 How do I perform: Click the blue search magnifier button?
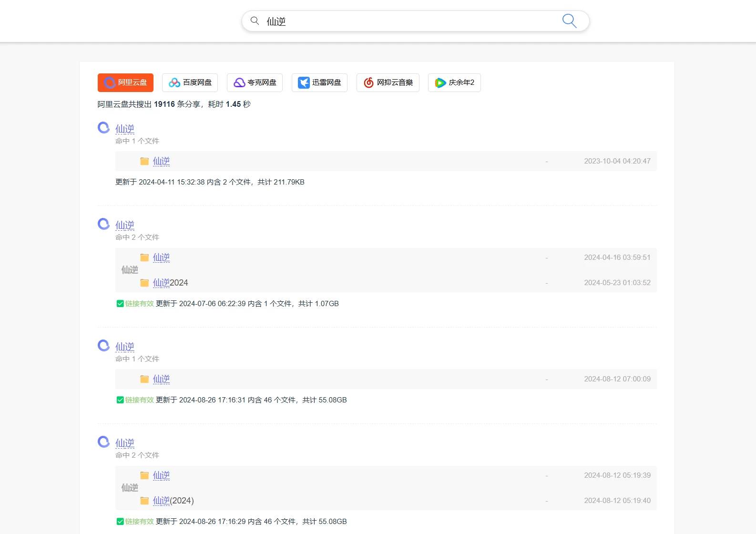[x=569, y=21]
